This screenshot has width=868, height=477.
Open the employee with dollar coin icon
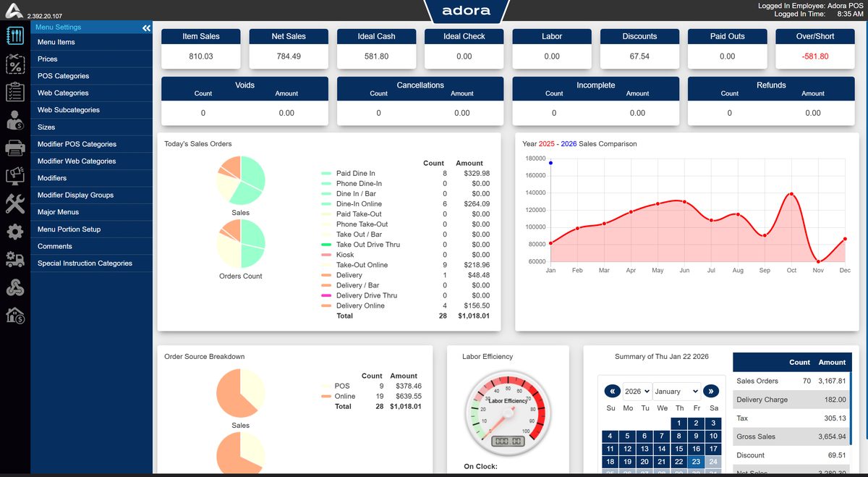tap(15, 120)
